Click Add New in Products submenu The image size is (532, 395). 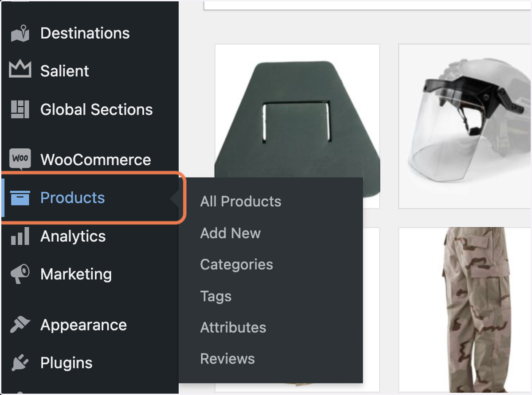coord(231,233)
